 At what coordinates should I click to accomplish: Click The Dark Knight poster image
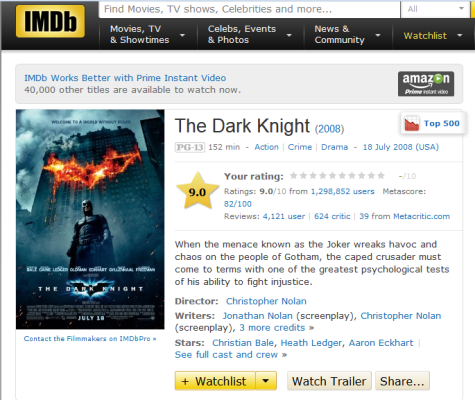click(x=90, y=219)
